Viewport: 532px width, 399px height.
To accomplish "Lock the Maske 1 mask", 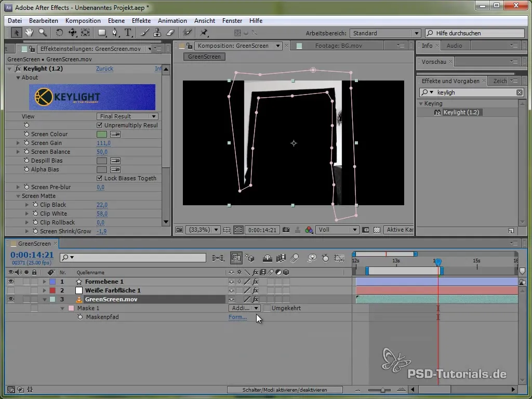I will pos(34,309).
